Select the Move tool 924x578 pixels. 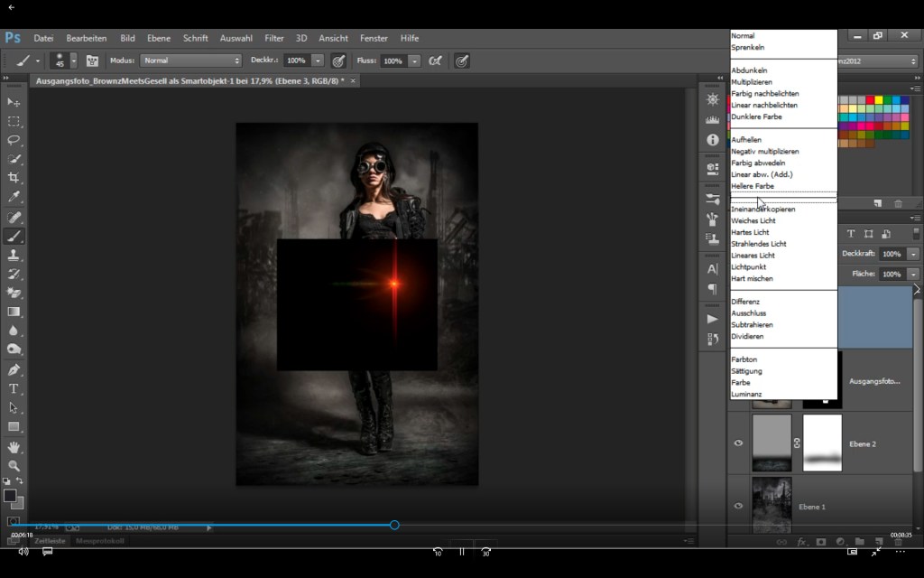pyautogui.click(x=14, y=102)
